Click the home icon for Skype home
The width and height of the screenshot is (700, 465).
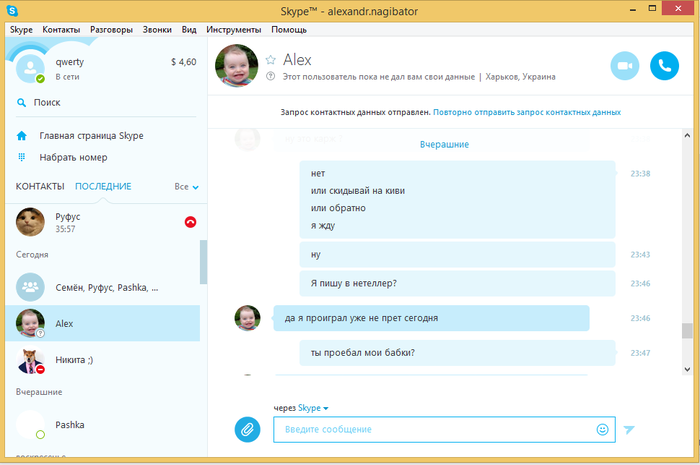(x=21, y=136)
